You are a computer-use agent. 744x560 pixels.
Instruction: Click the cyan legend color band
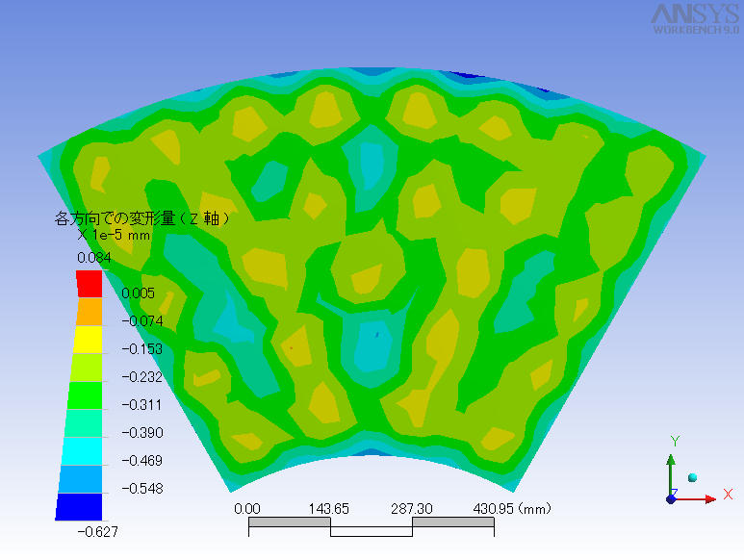point(82,451)
